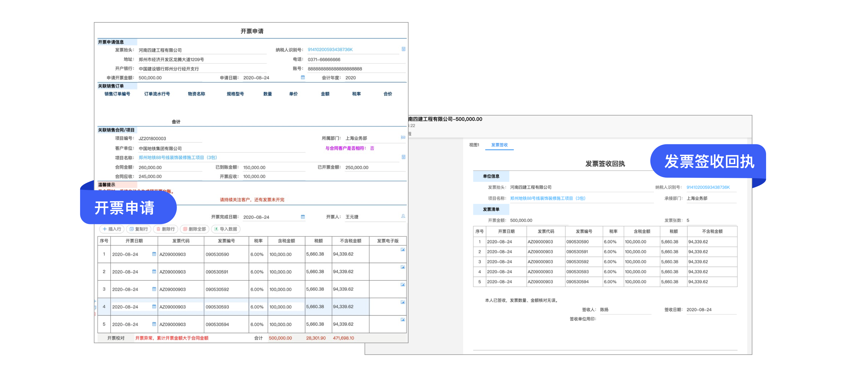Click 合同金额 value 260,000.00
Image resolution: width=868 pixels, height=377 pixels.
click(150, 167)
